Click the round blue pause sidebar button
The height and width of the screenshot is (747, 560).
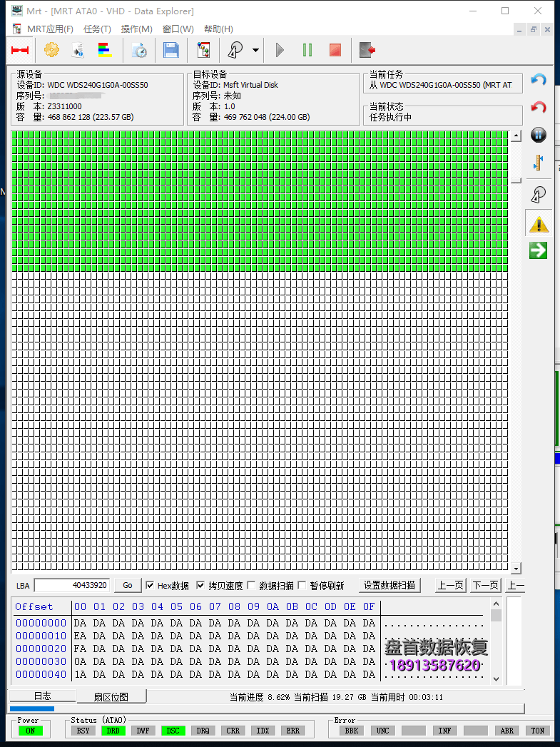click(538, 135)
